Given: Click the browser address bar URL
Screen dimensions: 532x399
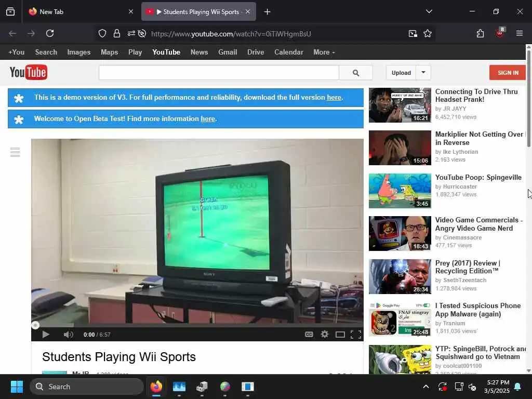Looking at the screenshot, I should (231, 34).
